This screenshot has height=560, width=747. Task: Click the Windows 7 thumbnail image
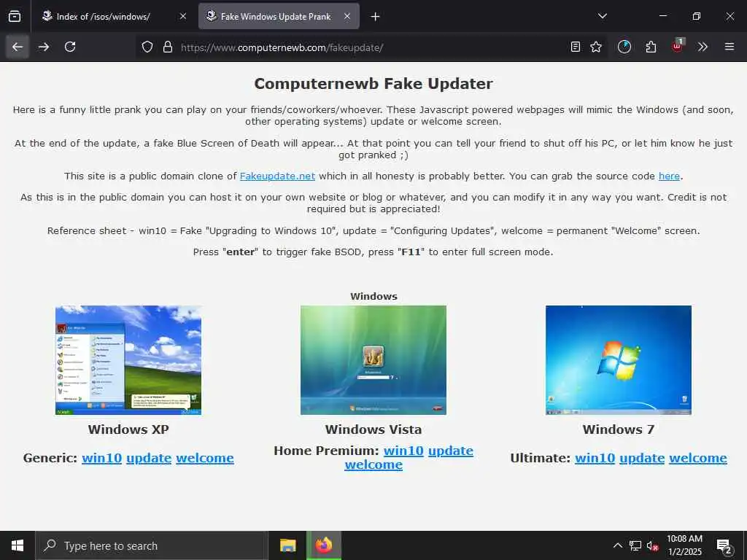(x=619, y=360)
